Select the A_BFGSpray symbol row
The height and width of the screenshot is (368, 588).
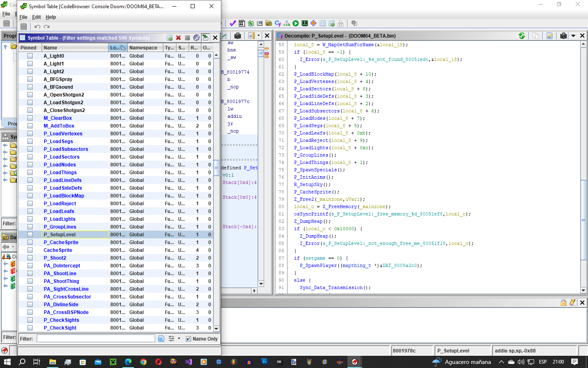[116, 79]
